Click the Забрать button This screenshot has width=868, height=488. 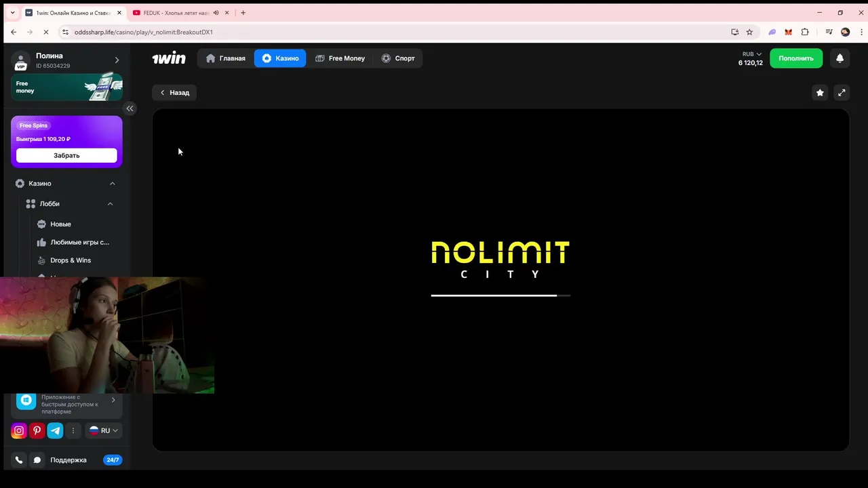(66, 155)
